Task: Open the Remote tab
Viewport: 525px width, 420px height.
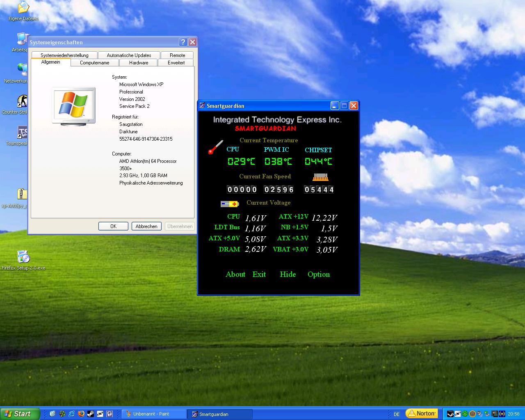Action: pyautogui.click(x=177, y=55)
